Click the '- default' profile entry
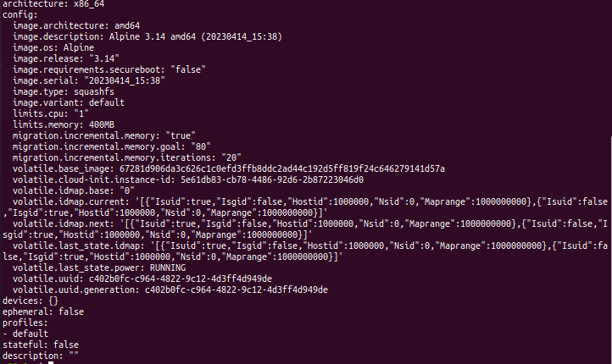The image size is (612, 364). coord(25,334)
